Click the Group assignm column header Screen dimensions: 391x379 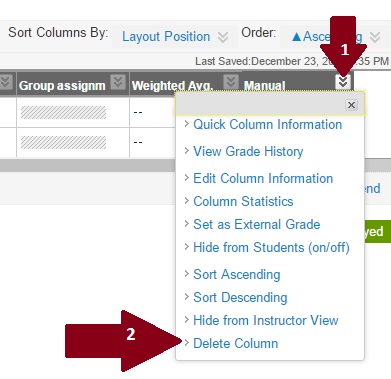tap(62, 86)
